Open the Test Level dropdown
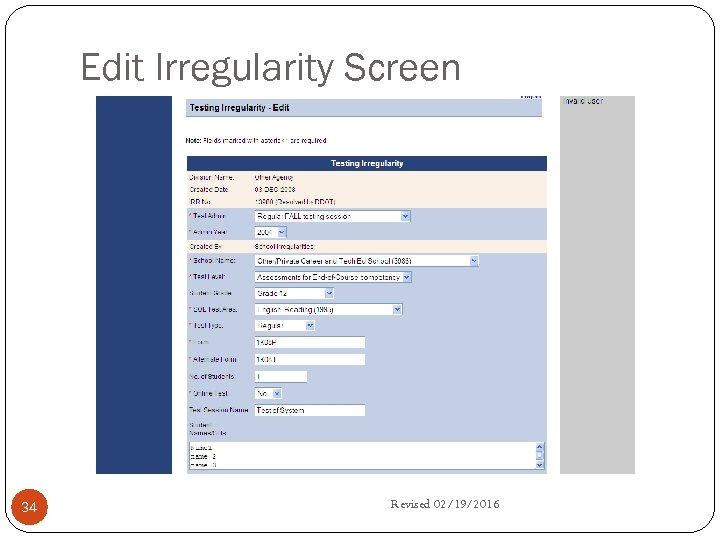 coord(333,277)
